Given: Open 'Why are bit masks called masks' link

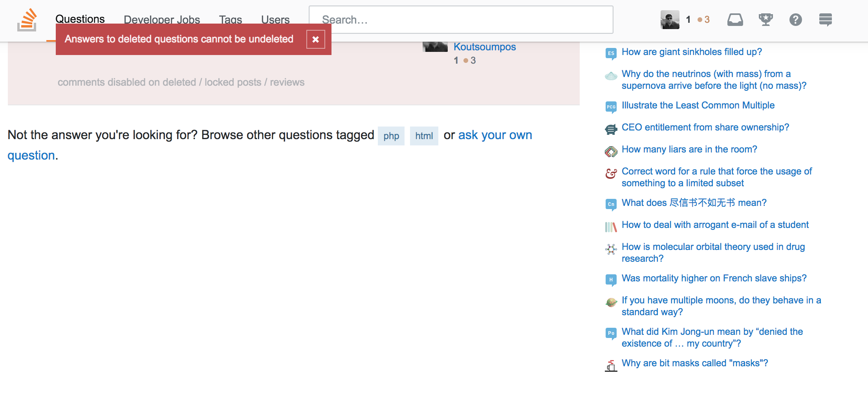Looking at the screenshot, I should tap(695, 363).
